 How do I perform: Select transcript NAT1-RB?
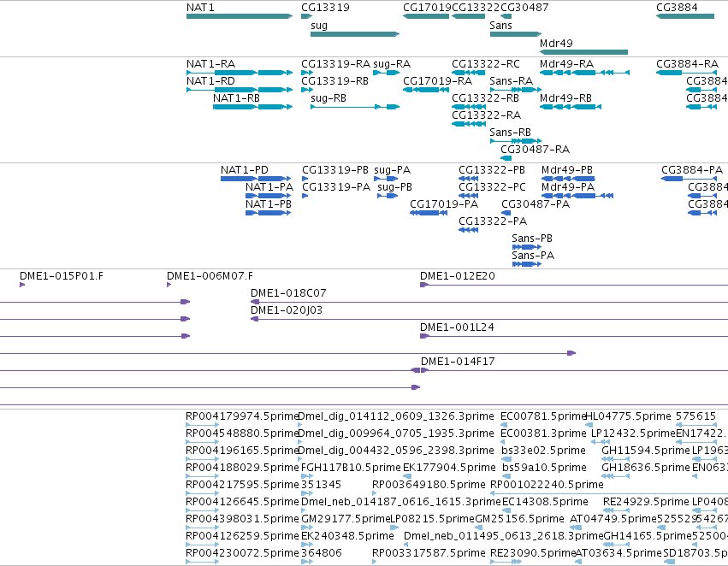tap(253, 107)
